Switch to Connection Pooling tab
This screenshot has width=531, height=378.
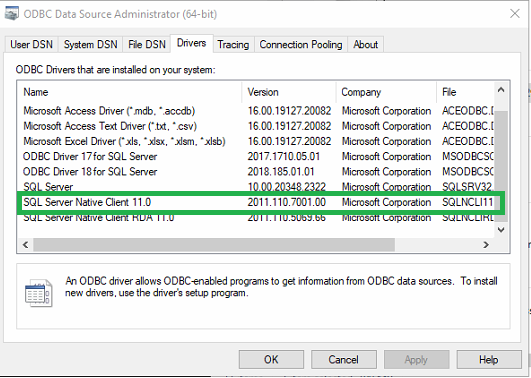coord(301,44)
